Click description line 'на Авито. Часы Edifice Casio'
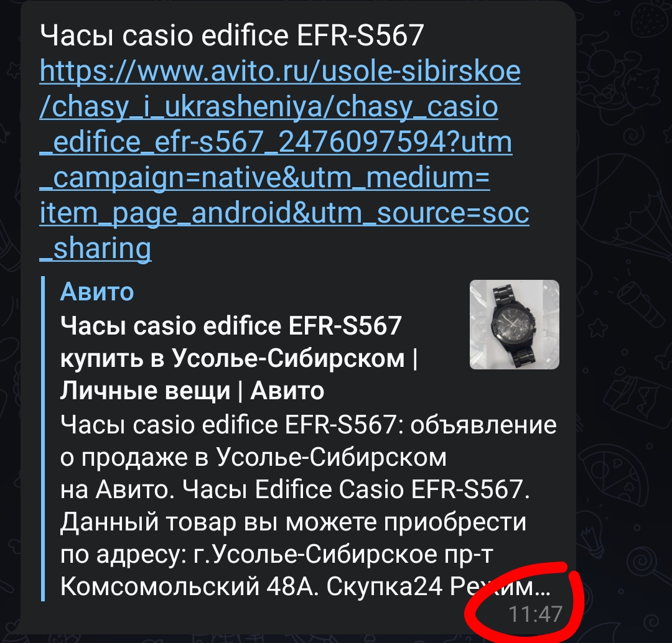This screenshot has width=672, height=643. [x=295, y=489]
